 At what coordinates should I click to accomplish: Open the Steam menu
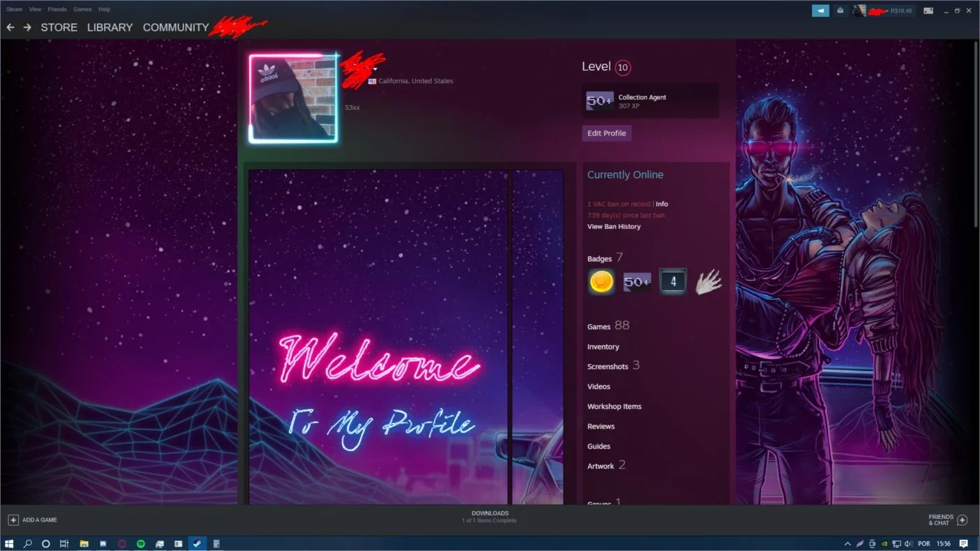14,9
